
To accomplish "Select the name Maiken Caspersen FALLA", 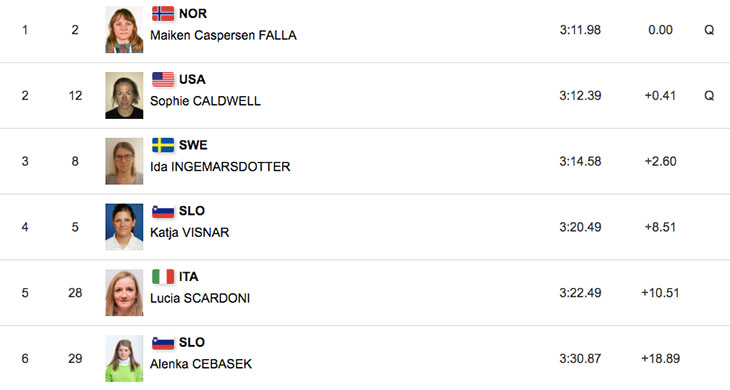I will coord(223,35).
